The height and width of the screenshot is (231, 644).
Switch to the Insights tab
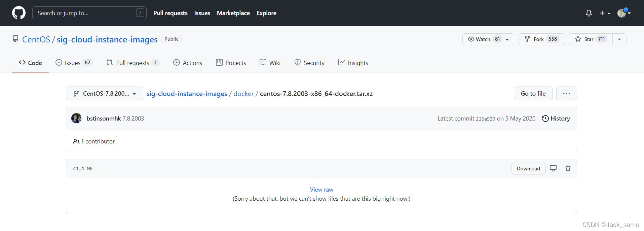[353, 63]
